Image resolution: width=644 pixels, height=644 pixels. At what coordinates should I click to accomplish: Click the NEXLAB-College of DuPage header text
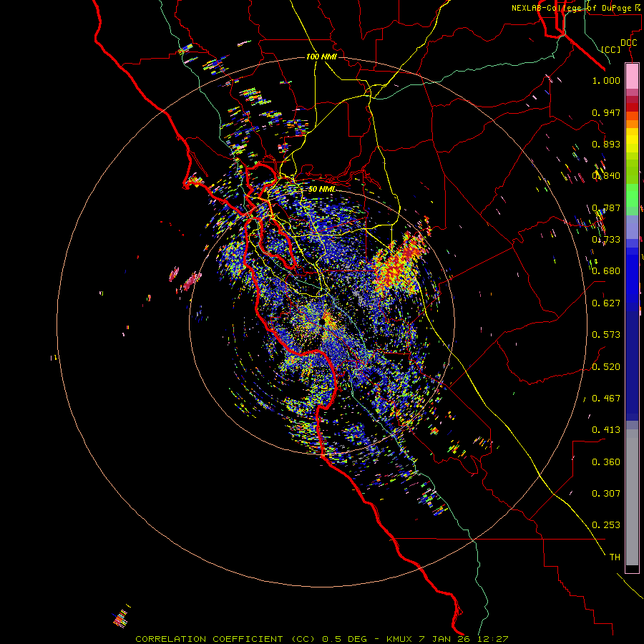(577, 8)
